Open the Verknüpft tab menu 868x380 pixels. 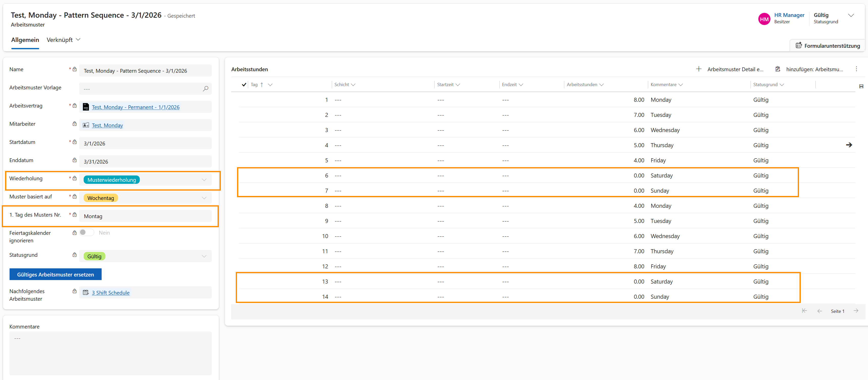(63, 40)
